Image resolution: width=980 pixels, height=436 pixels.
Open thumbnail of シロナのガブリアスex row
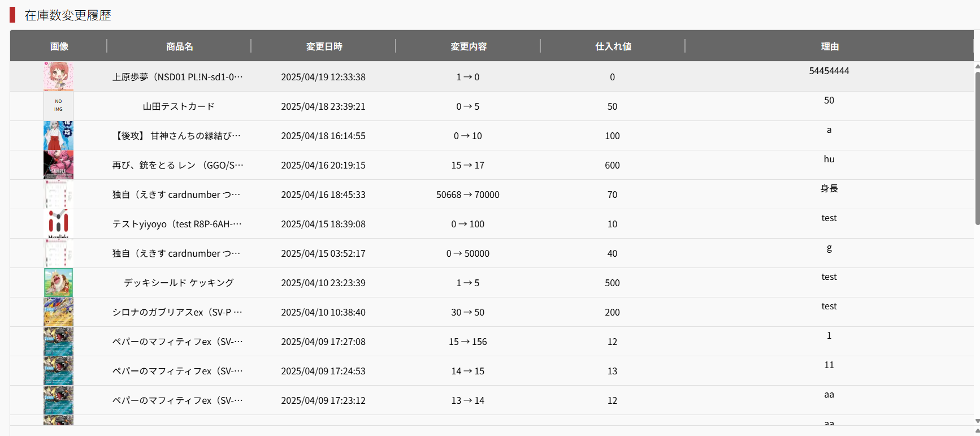coord(58,312)
